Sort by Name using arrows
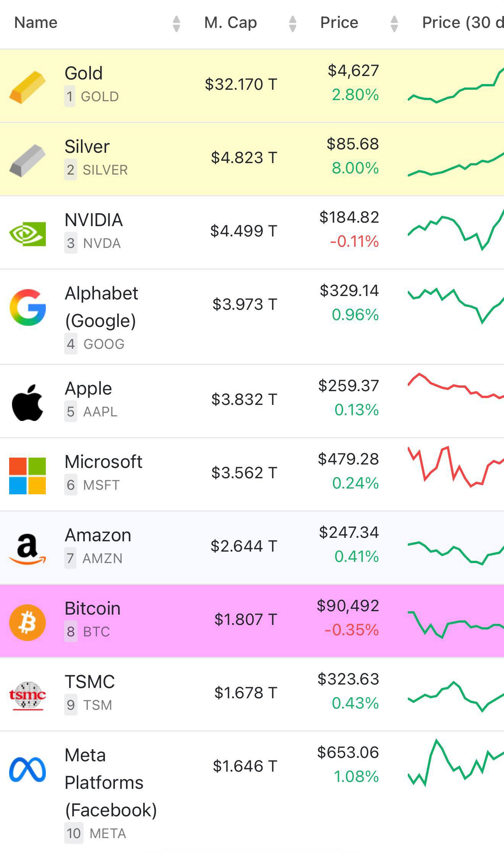 pyautogui.click(x=176, y=24)
